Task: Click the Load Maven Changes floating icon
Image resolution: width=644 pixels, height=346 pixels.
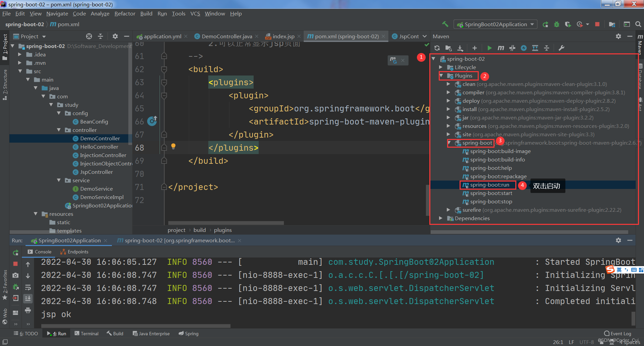Action: coord(393,60)
